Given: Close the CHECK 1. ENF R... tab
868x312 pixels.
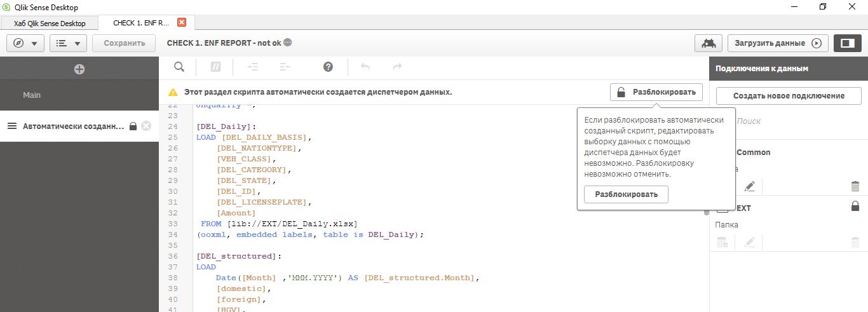Looking at the screenshot, I should pyautogui.click(x=182, y=22).
